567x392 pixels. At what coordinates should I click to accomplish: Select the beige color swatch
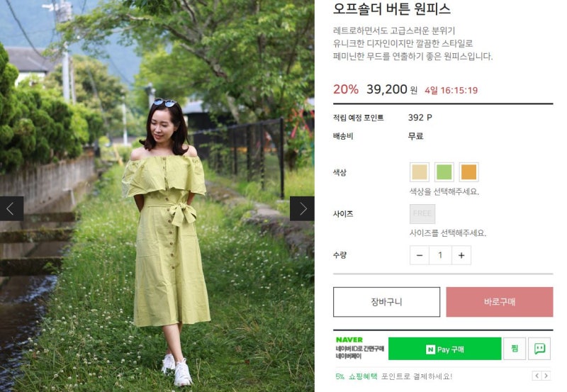[x=420, y=172]
